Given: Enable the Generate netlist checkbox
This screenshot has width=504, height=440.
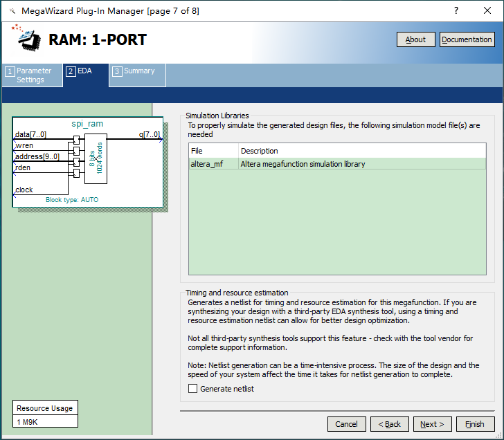Looking at the screenshot, I should 193,389.
